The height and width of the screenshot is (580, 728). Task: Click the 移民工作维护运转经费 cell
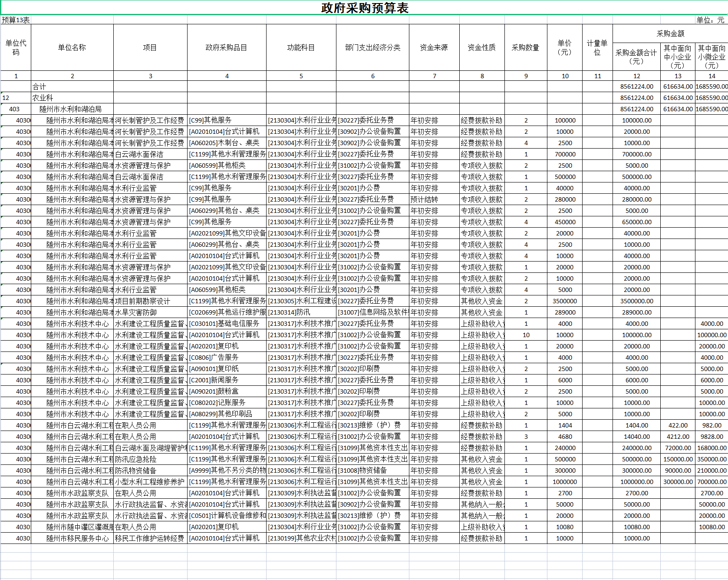150,538
